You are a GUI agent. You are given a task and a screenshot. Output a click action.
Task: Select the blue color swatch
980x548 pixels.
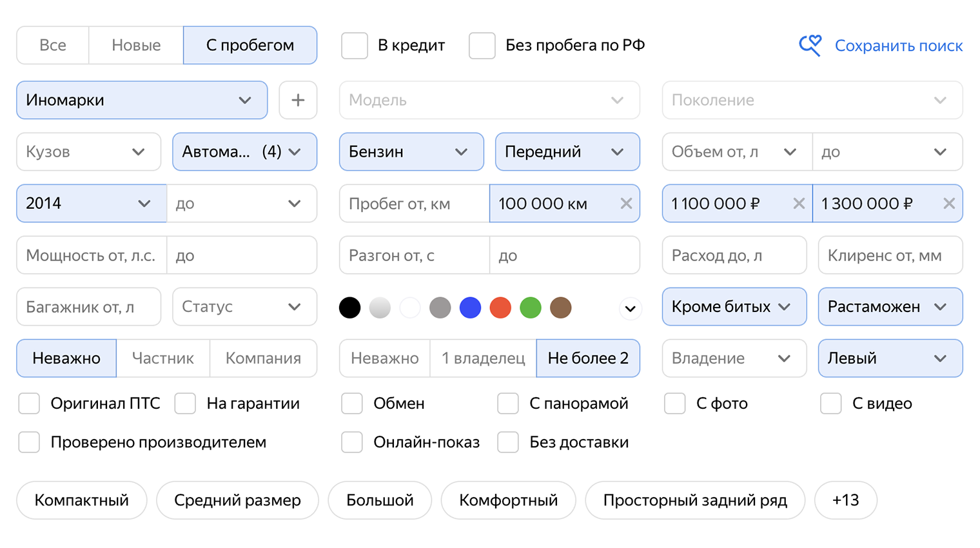tap(471, 308)
